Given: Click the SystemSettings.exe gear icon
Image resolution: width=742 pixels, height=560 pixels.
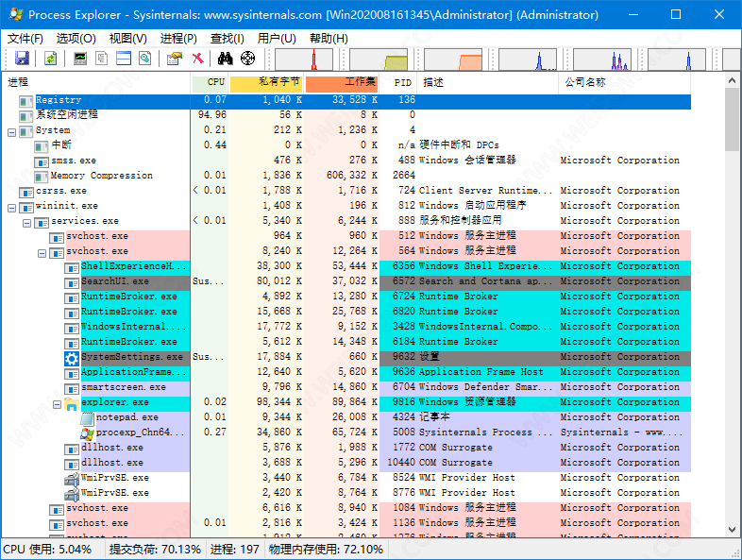Looking at the screenshot, I should coord(72,358).
